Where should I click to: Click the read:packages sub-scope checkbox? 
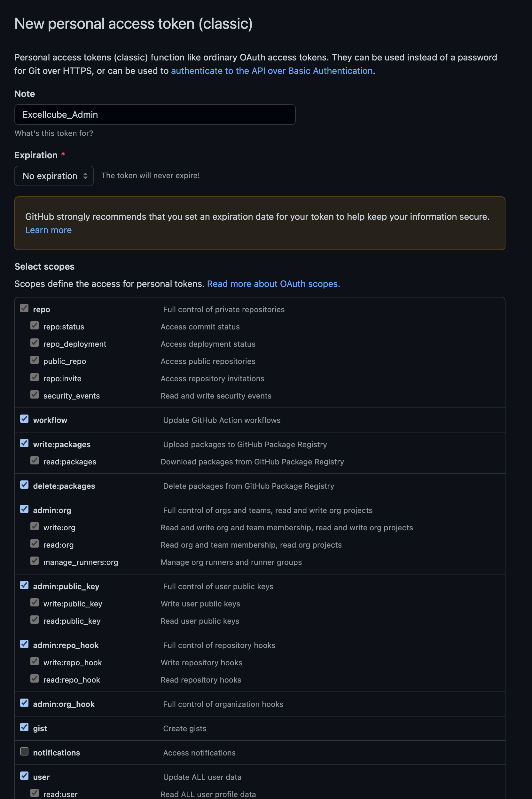(x=35, y=460)
